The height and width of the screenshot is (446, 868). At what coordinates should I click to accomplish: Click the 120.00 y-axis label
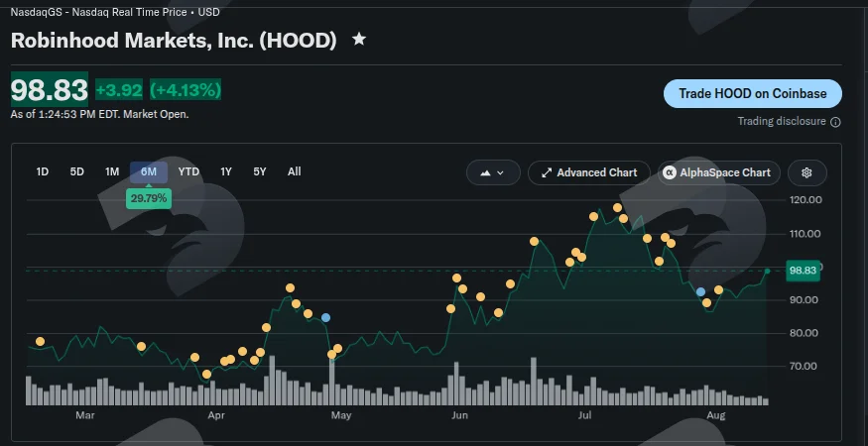click(x=805, y=200)
